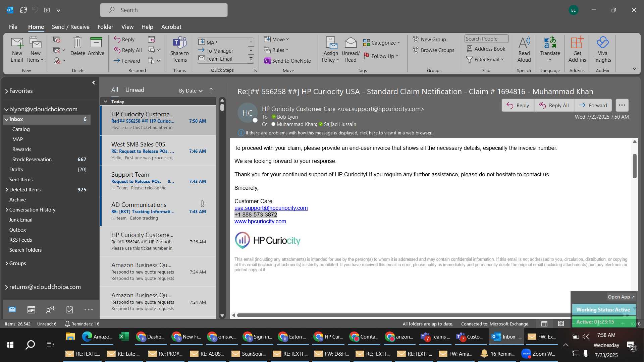Open Address Book
The image size is (644, 362).
pos(486,49)
